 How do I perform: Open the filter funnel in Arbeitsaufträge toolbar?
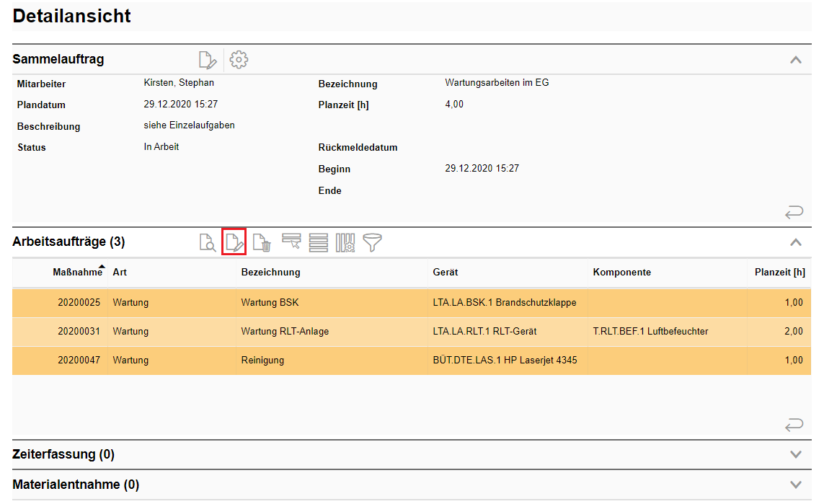372,243
